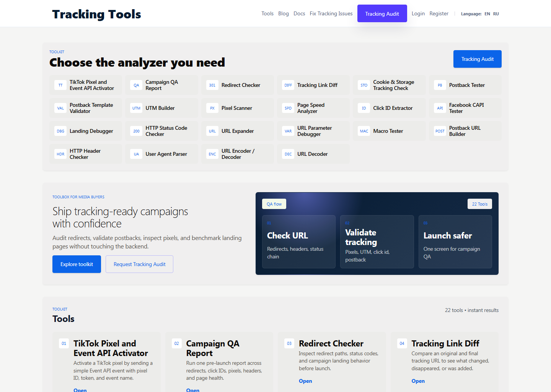Click the API badge for Facebook CAPI Tester
The width and height of the screenshot is (551, 392).
point(440,108)
